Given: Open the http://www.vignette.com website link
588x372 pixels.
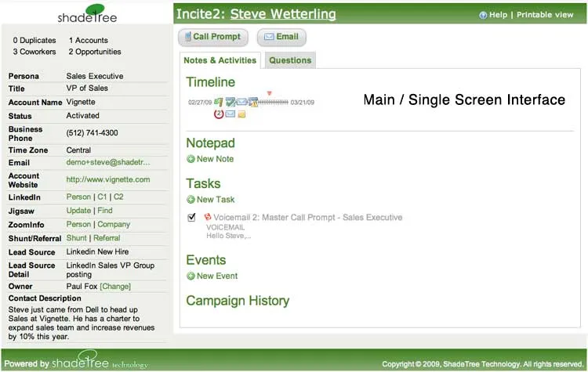Looking at the screenshot, I should tap(108, 179).
